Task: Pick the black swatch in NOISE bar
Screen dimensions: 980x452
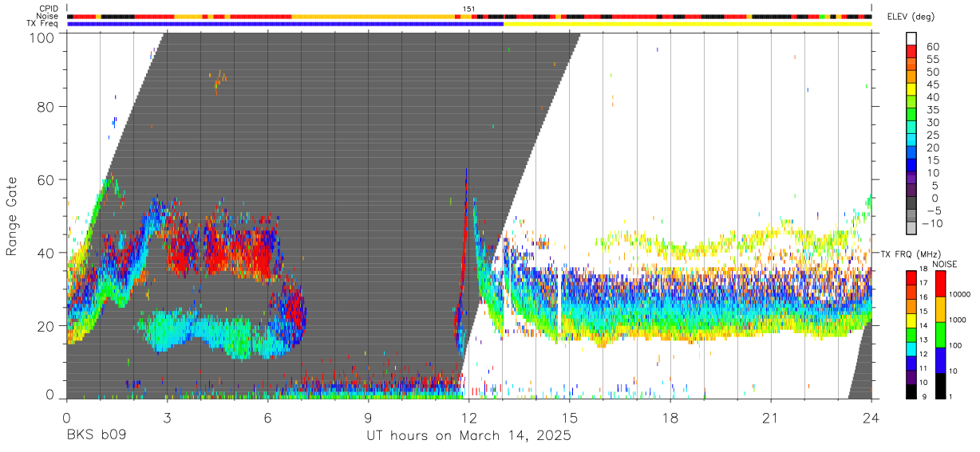Action: pyautogui.click(x=939, y=384)
